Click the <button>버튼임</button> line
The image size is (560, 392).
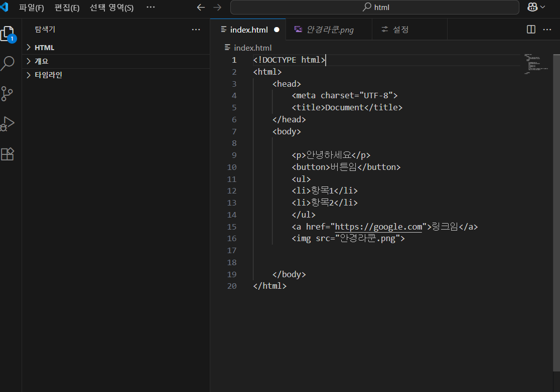[x=346, y=167]
